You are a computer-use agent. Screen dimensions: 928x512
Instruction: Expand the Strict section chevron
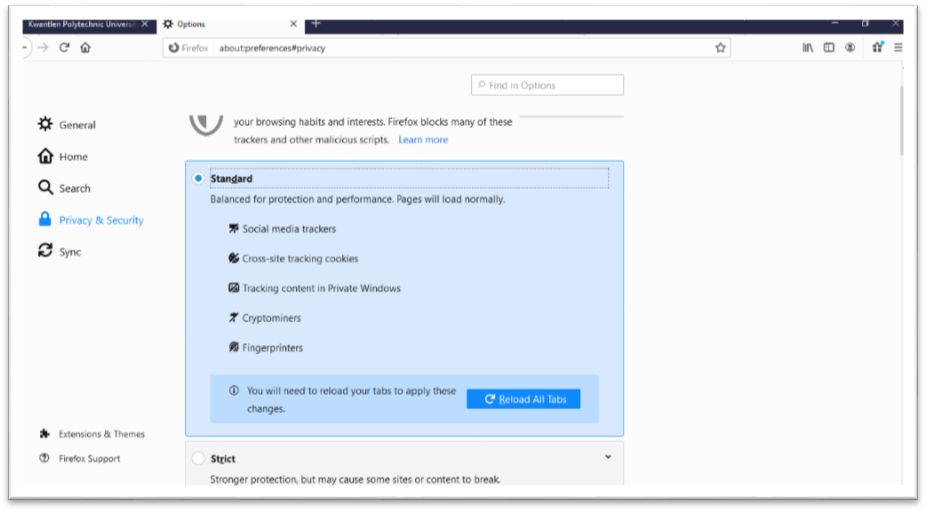point(608,457)
